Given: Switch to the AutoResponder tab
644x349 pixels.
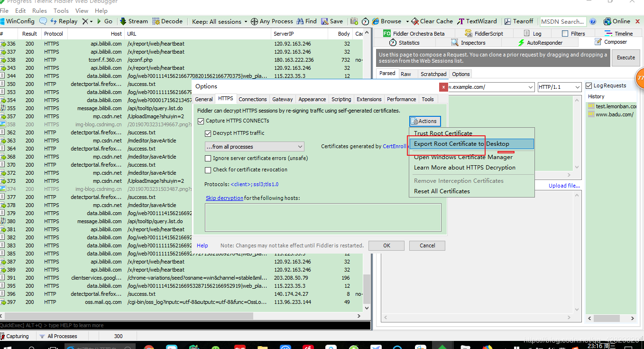Looking at the screenshot, I should [540, 43].
